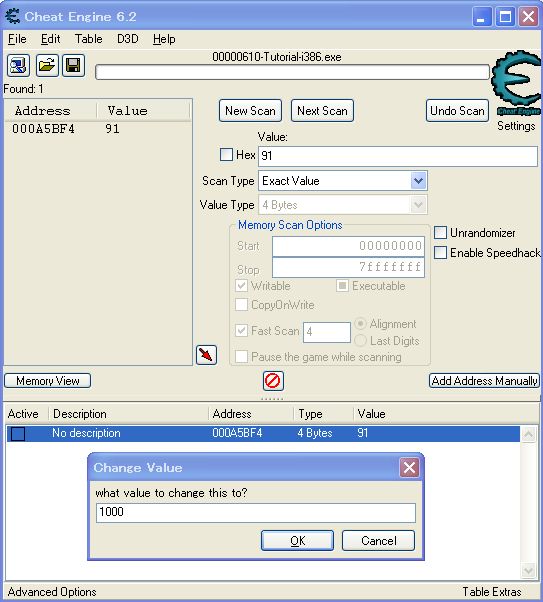Enable the Unrandomizer checkbox
This screenshot has height=602, width=543.
click(x=440, y=233)
